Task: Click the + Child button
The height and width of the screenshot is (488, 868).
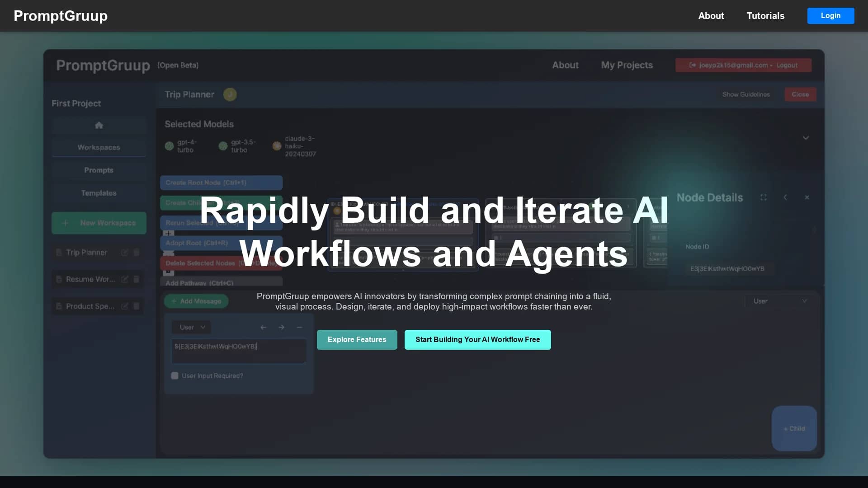Action: click(794, 428)
